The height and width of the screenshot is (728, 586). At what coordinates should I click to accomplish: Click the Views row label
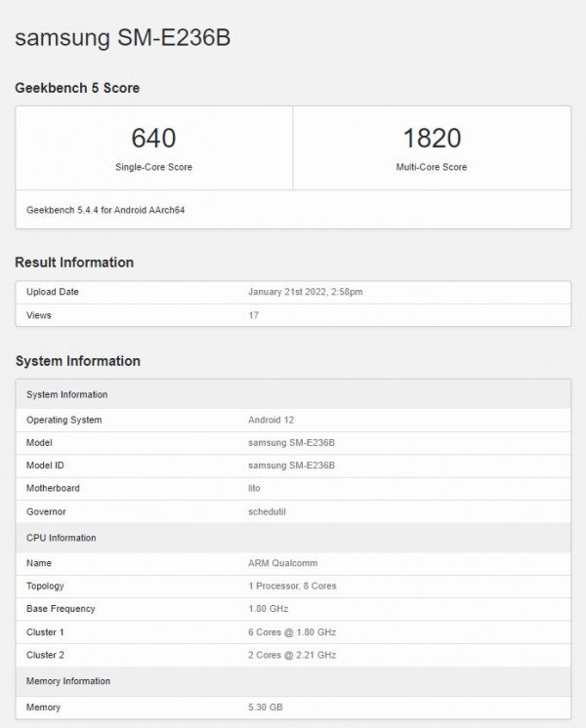pyautogui.click(x=38, y=315)
